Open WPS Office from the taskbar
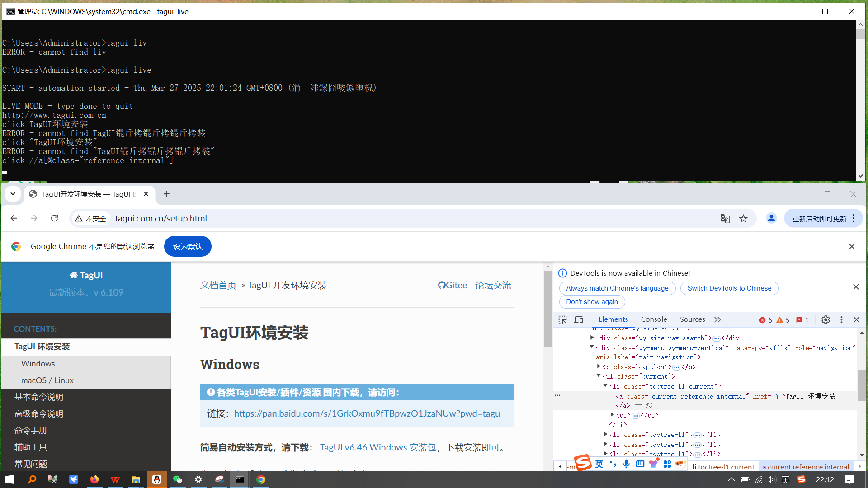Image resolution: width=868 pixels, height=488 pixels. (x=115, y=479)
